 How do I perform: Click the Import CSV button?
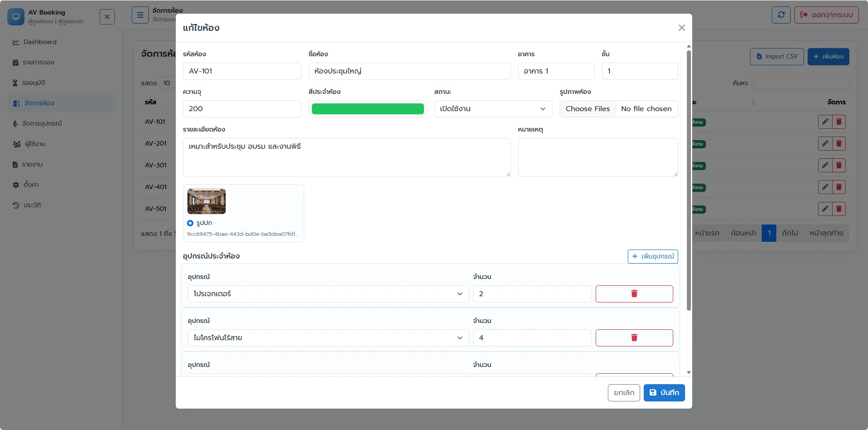[x=777, y=57]
